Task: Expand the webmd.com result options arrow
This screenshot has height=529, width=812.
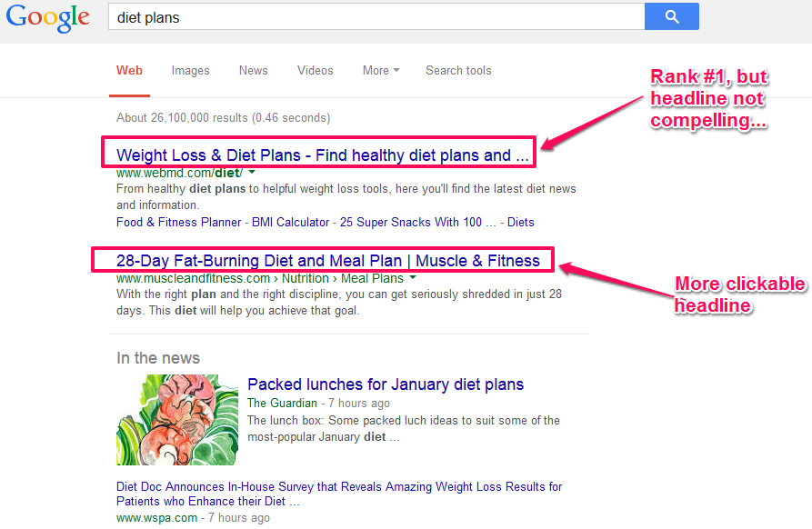Action: pyautogui.click(x=252, y=172)
